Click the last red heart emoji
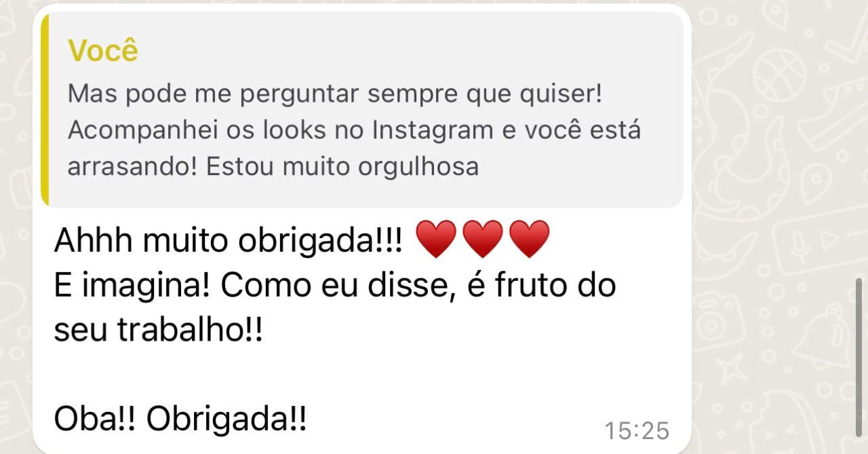This screenshot has height=454, width=868. [x=529, y=240]
